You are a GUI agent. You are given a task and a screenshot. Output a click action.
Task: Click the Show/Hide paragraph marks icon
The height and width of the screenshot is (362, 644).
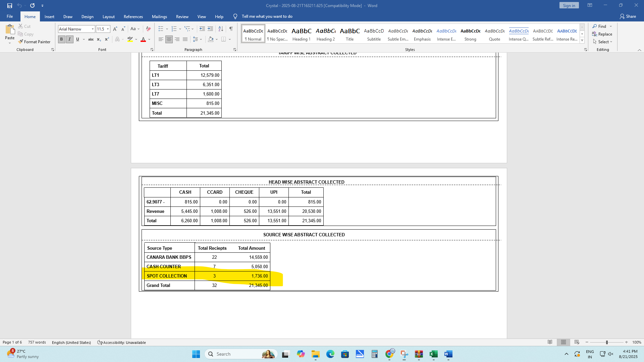point(231,29)
